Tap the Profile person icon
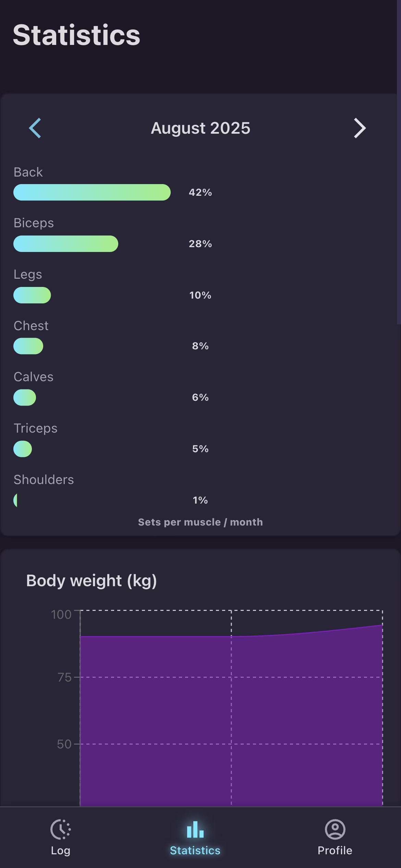 tap(335, 829)
